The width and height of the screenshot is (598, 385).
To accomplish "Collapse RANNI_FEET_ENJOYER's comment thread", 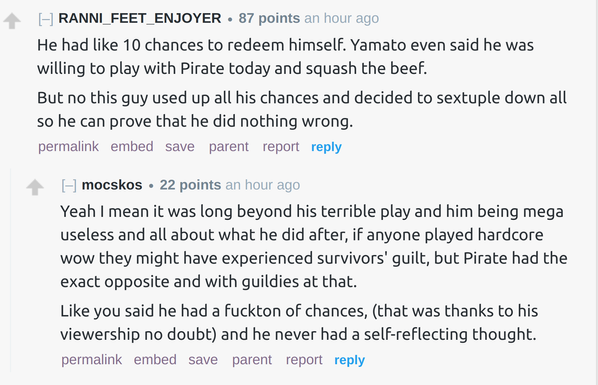I will (46, 18).
